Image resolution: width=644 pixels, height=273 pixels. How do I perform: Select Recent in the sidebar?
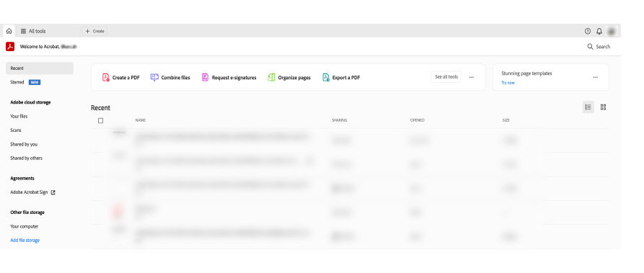coord(40,68)
